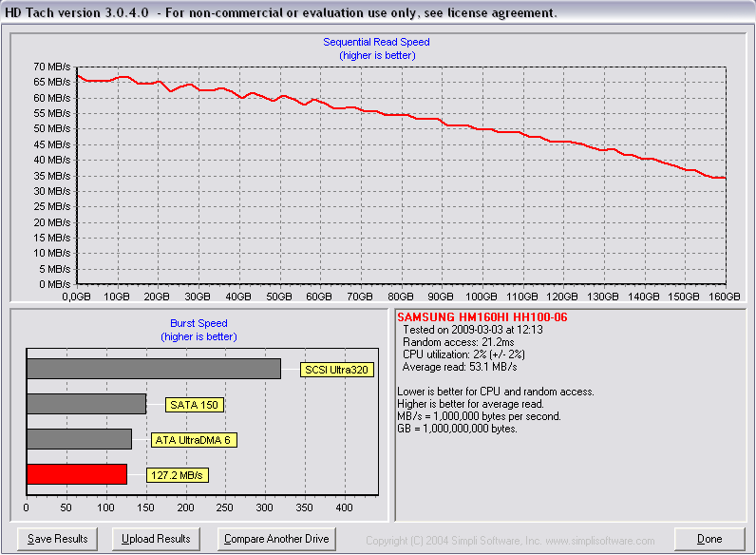Click the SATA 150 yellow label
The width and height of the screenshot is (756, 555).
(194, 405)
